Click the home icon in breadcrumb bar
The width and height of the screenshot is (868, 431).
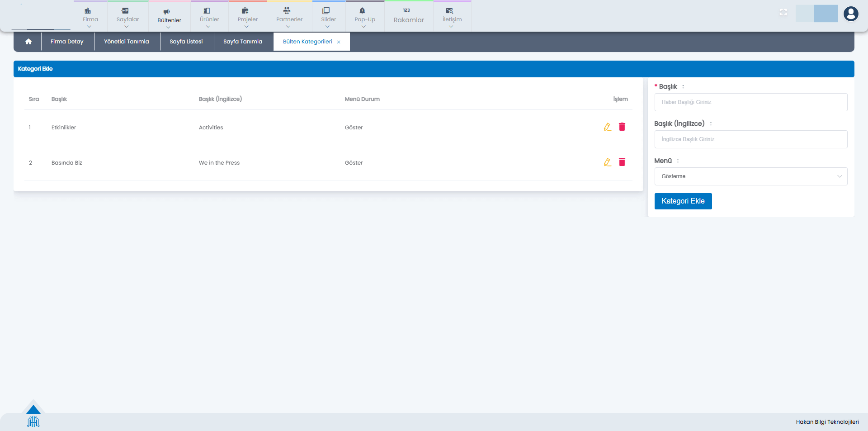click(x=28, y=42)
